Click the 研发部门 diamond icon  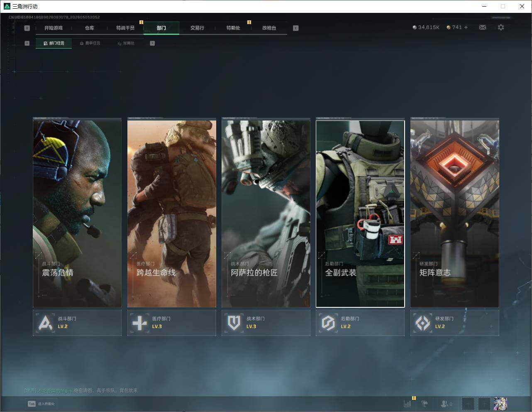point(423,323)
